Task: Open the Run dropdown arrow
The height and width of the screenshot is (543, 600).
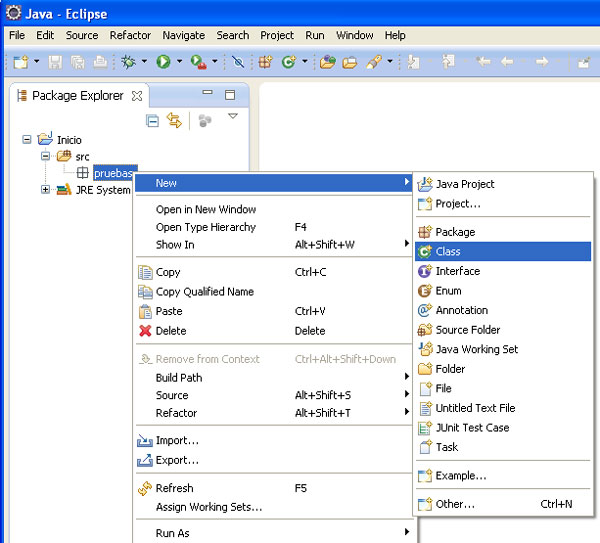Action: click(179, 61)
